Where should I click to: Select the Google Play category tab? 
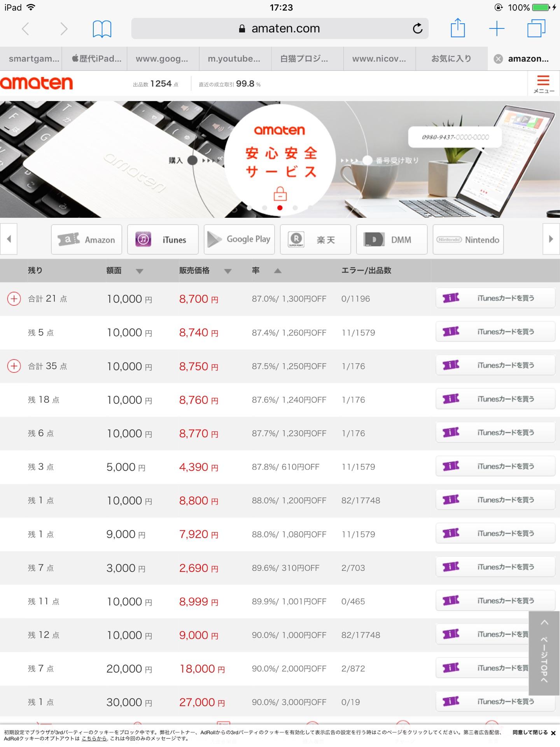239,239
